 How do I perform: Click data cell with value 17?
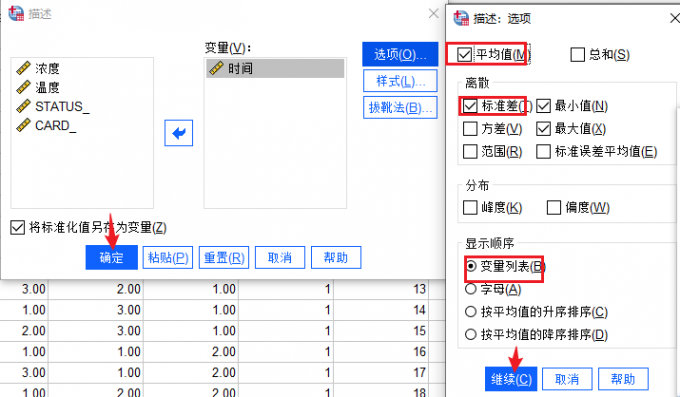[x=381, y=372]
